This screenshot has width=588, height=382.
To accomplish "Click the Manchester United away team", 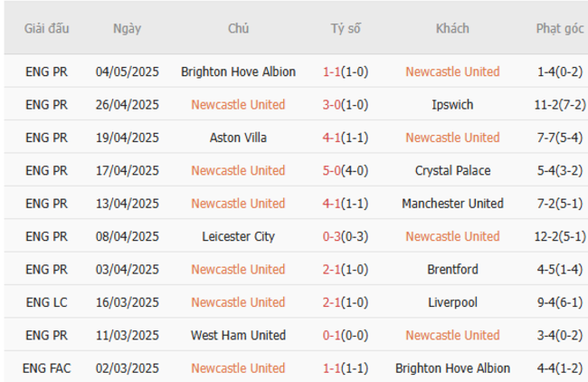I will pos(452,203).
